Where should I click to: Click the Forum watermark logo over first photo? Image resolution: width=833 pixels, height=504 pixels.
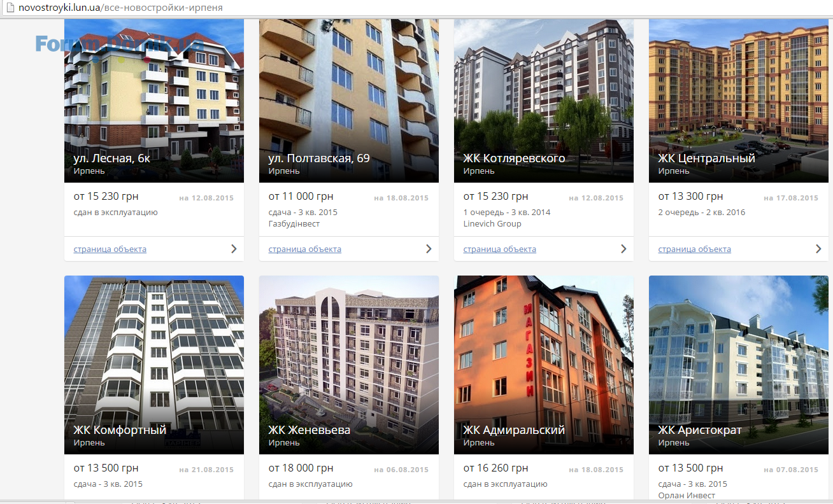pos(119,45)
